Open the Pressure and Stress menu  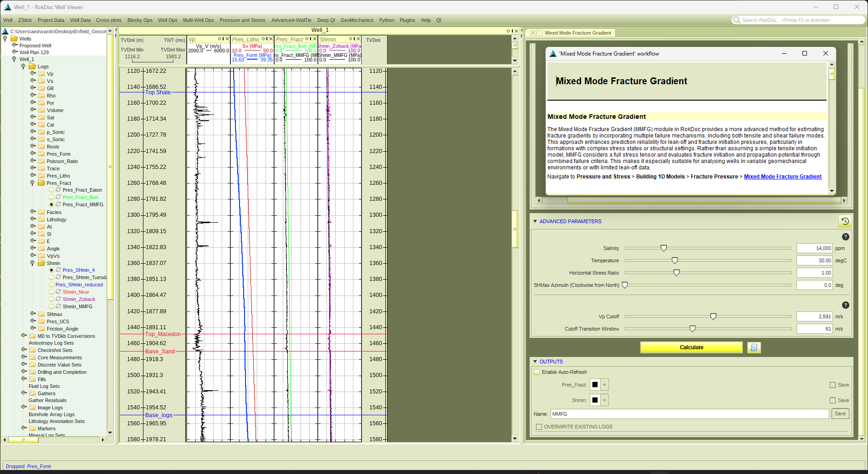pos(242,20)
